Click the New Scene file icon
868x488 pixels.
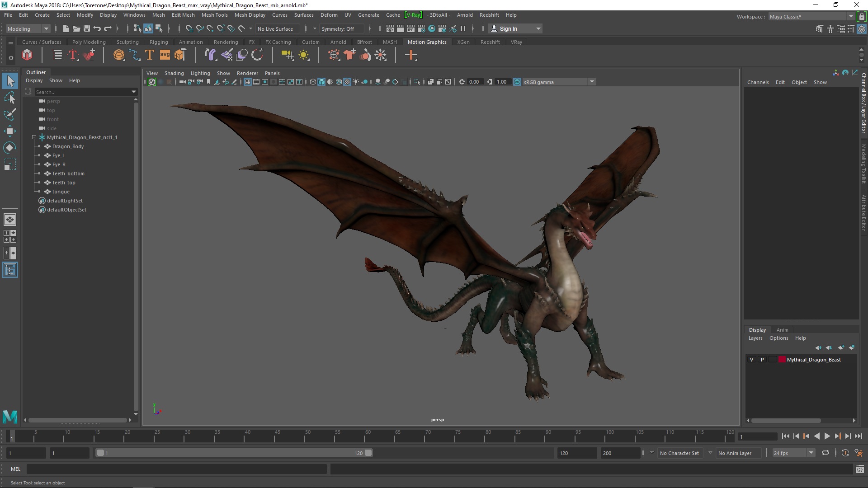click(x=66, y=28)
